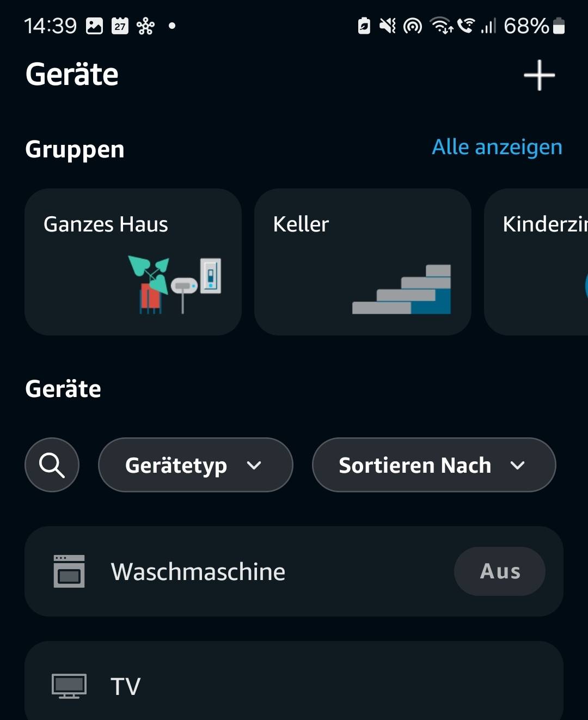
Task: Tap the battery icon in status bar
Action: [559, 26]
